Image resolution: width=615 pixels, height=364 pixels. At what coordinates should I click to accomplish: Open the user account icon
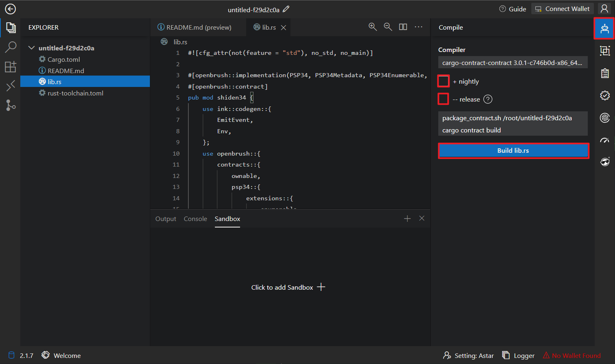pos(604,9)
